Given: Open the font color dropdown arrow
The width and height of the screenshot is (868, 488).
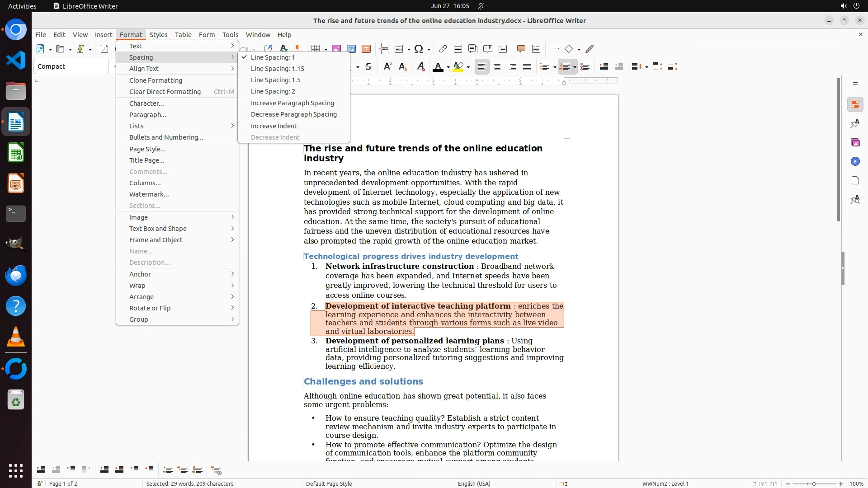Looking at the screenshot, I should pos(448,67).
